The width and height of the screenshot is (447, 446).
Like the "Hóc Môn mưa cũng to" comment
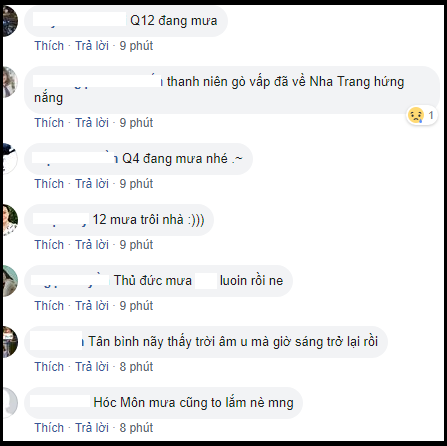click(49, 428)
